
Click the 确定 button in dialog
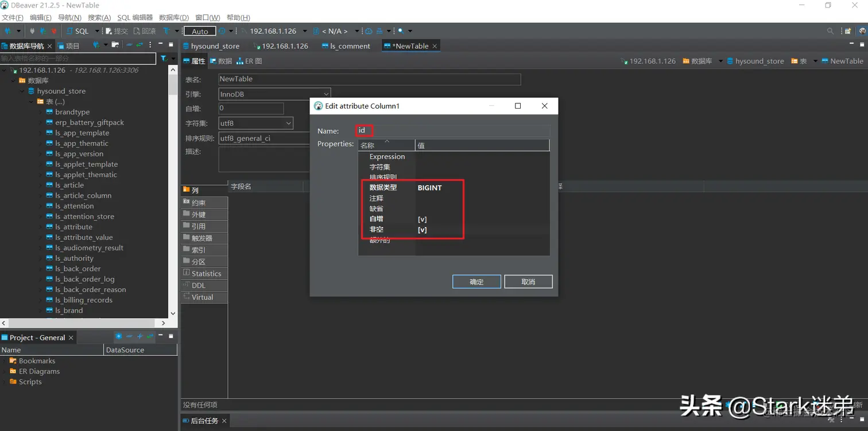coord(476,282)
